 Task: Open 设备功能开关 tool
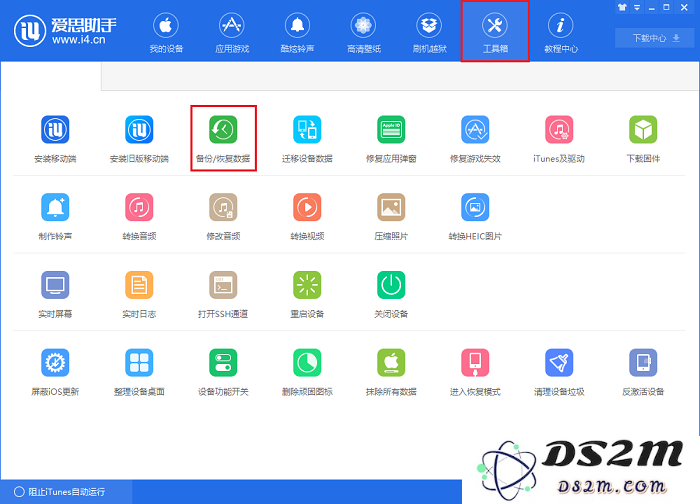[223, 372]
